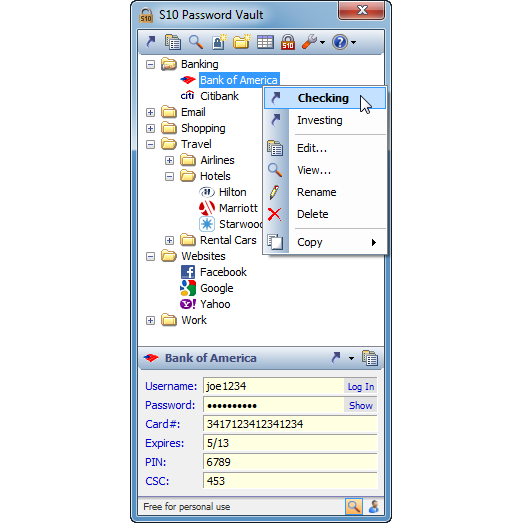
Task: Collapse the Travel folder
Action: (150, 144)
